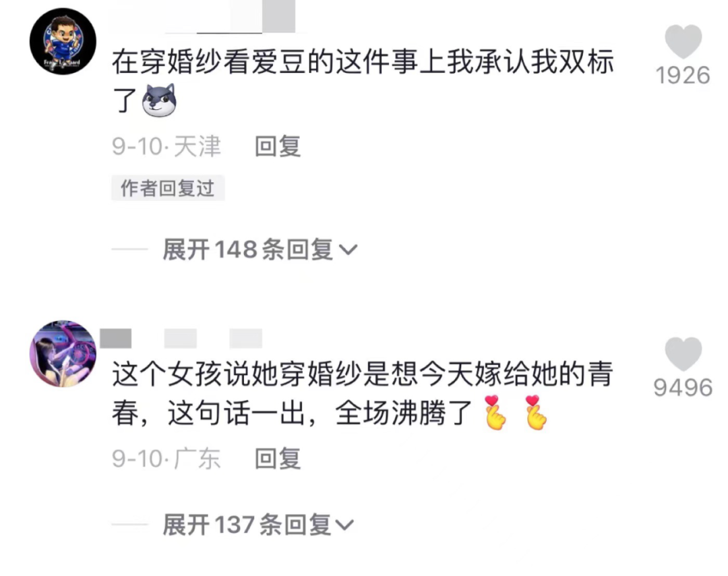This screenshot has width=728, height=576.
Task: Select the comment about 双标
Action: pyautogui.click(x=363, y=82)
